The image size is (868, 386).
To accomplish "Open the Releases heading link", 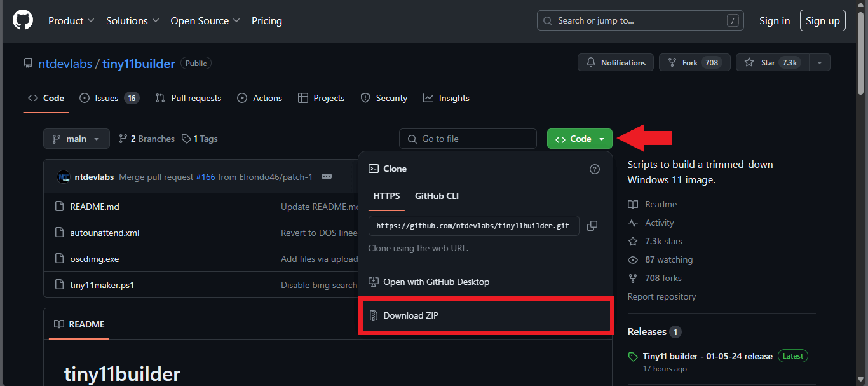I will (654, 332).
